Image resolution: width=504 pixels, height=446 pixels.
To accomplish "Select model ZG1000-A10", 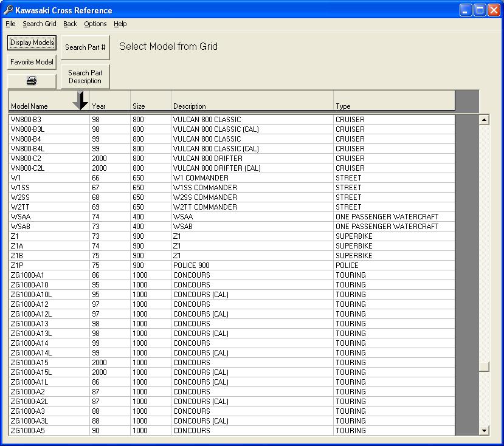I will coord(232,285).
